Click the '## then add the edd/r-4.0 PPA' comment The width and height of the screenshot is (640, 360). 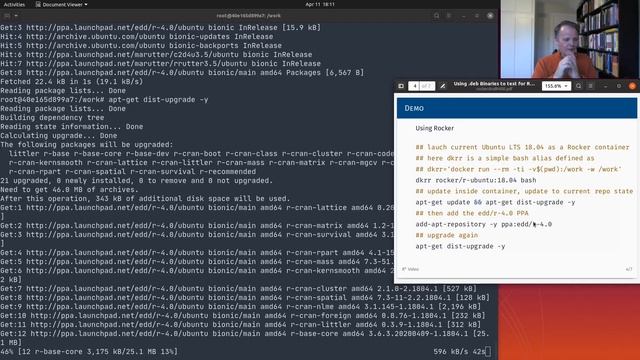tap(472, 213)
